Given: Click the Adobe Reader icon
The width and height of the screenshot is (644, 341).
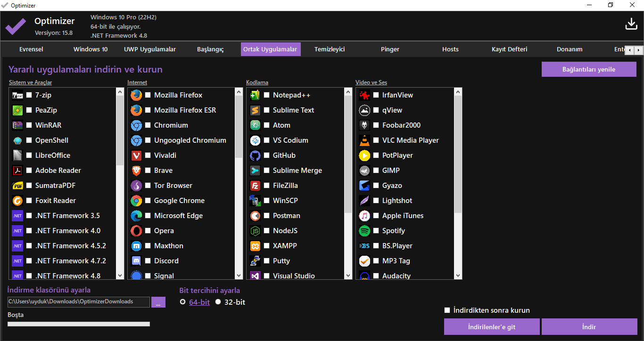Looking at the screenshot, I should pyautogui.click(x=17, y=170).
